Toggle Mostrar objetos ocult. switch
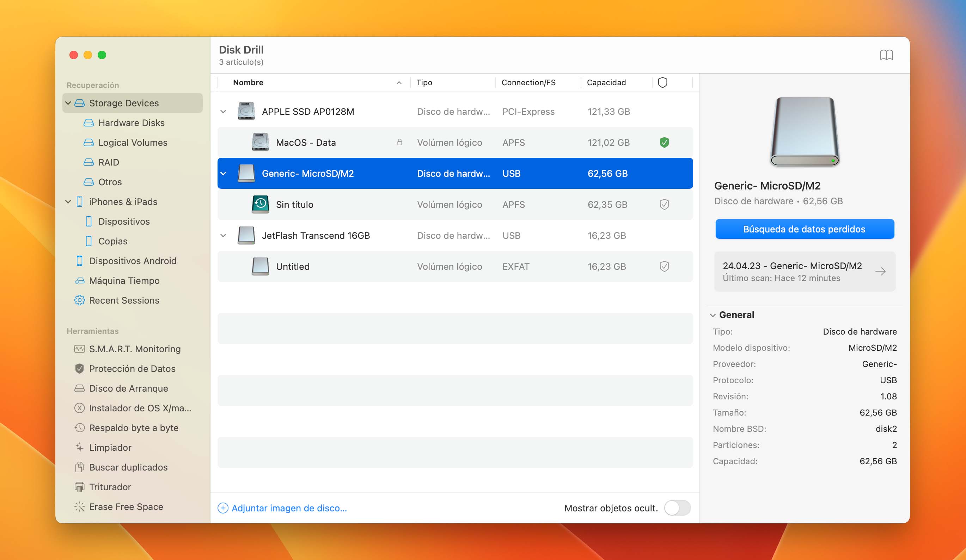This screenshot has height=560, width=966. (676, 509)
